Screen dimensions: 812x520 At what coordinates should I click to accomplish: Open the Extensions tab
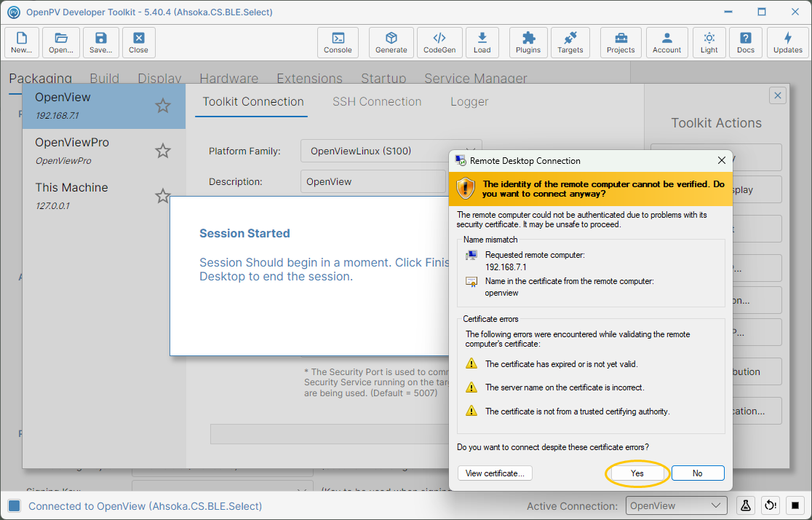(x=309, y=78)
